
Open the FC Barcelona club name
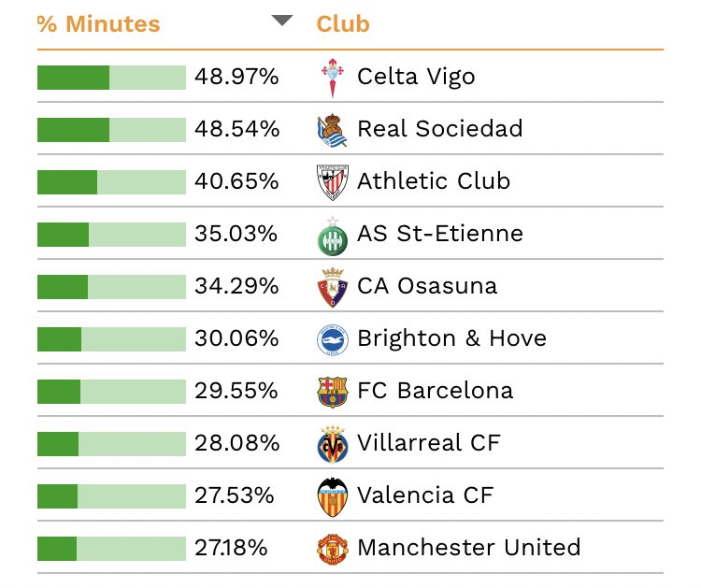click(435, 391)
